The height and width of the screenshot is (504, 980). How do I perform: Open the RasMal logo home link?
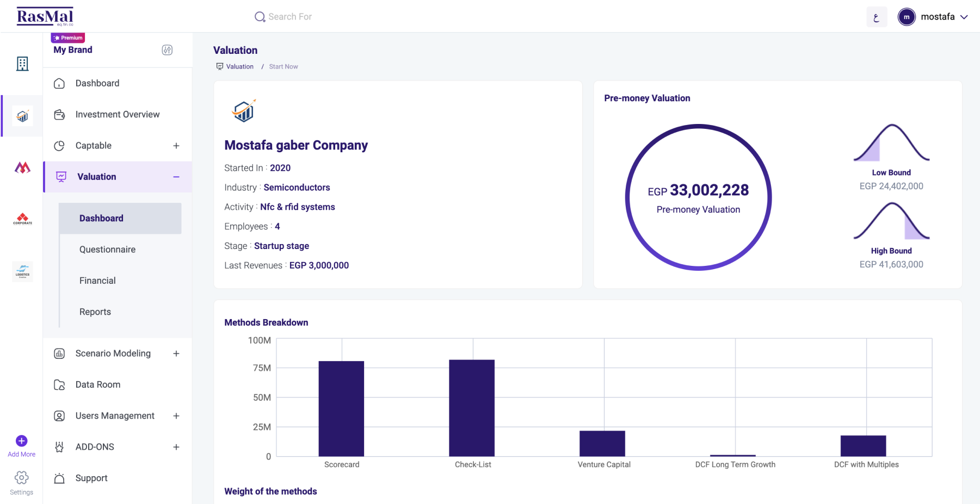tap(45, 16)
